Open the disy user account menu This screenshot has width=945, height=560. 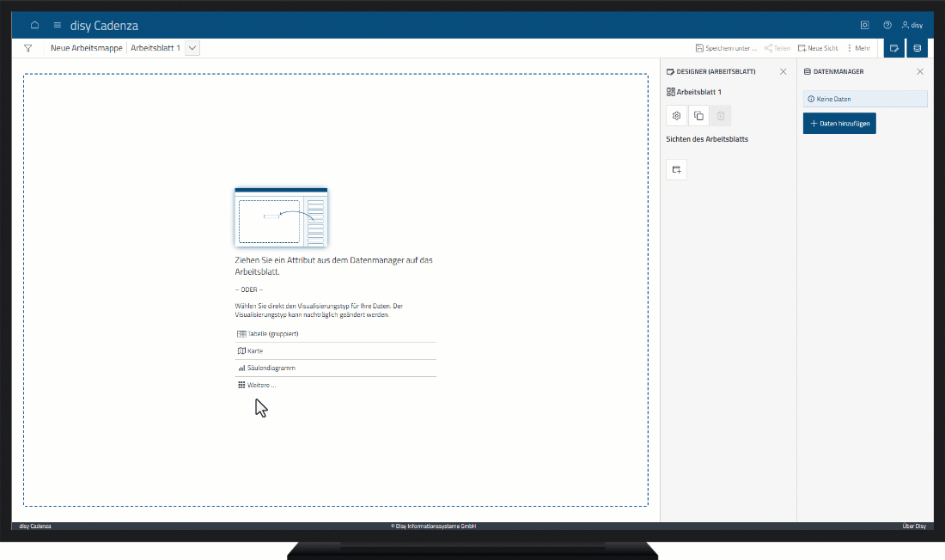coord(911,26)
